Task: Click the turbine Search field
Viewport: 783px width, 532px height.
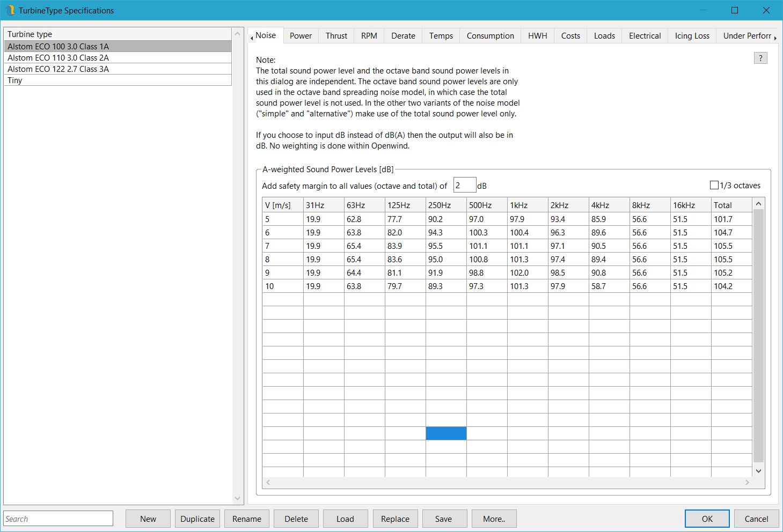Action: tap(58, 519)
